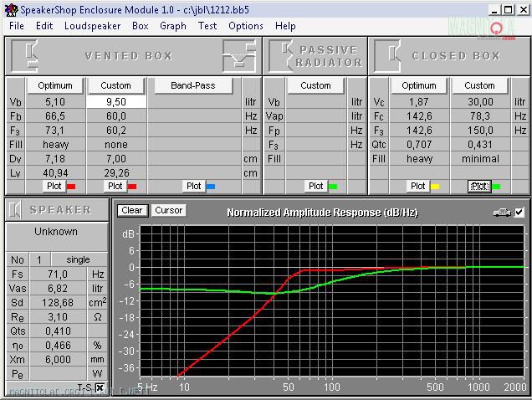Screen dimensions: 532x400
Task: Click the efficiency value 0,466
Action: pos(58,346)
